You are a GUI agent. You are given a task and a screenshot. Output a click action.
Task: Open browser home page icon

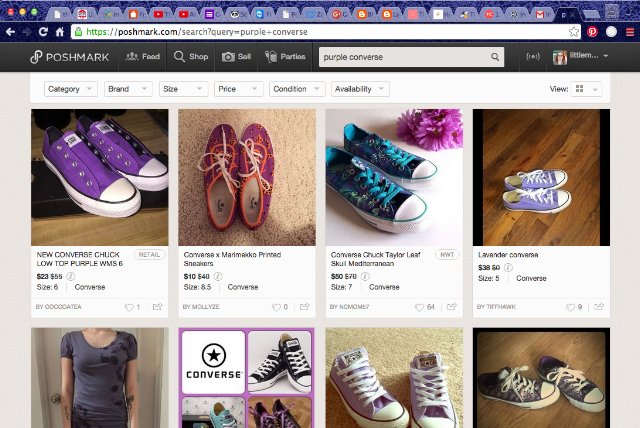pyautogui.click(x=60, y=32)
